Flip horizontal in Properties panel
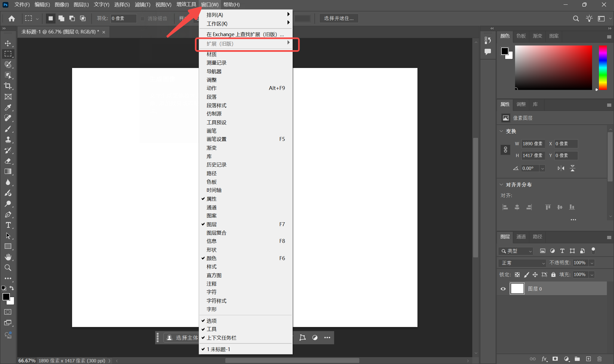 (x=561, y=168)
